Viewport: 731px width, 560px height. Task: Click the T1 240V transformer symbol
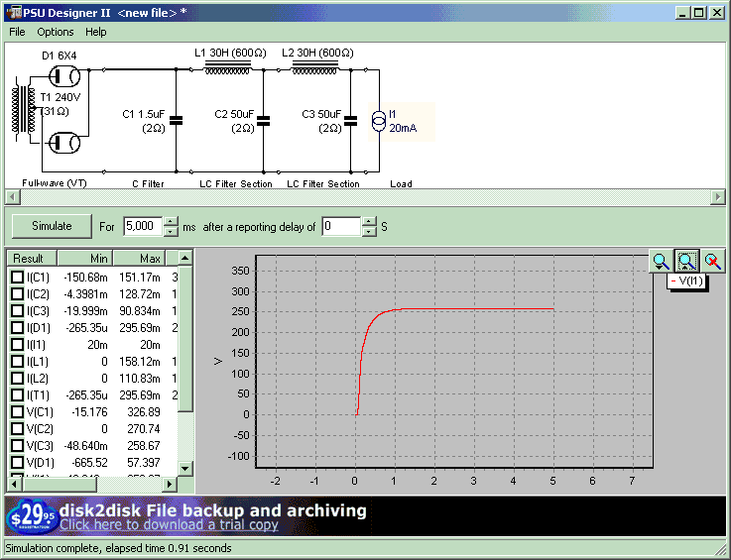pos(23,109)
